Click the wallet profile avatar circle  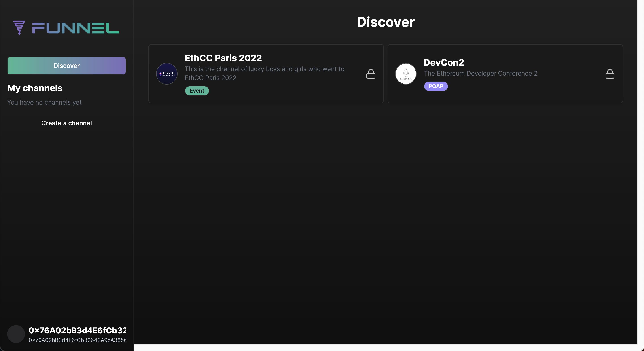16,334
